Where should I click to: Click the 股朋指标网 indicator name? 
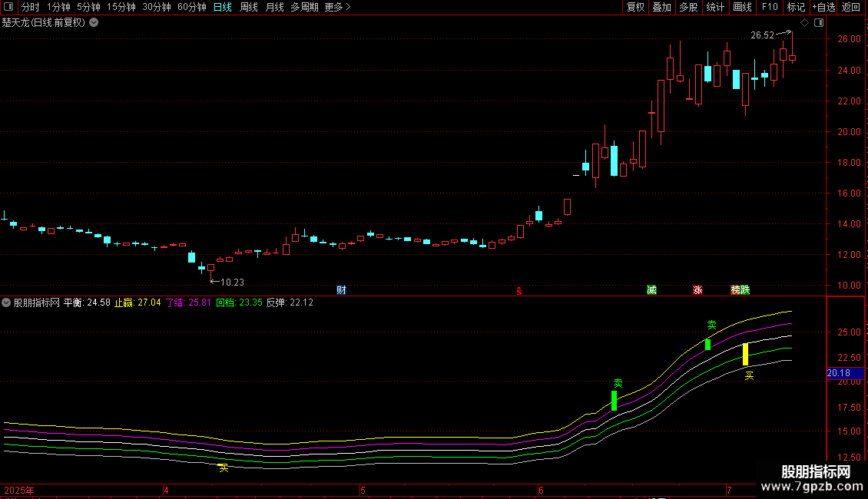37,302
